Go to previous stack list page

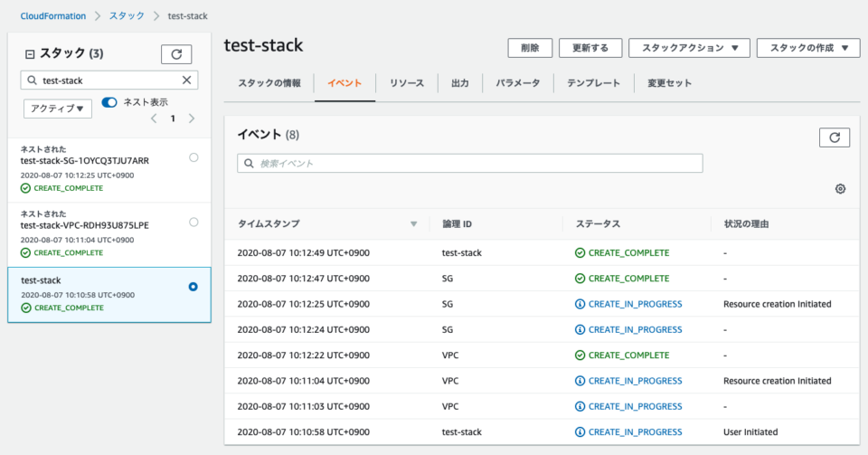pyautogui.click(x=154, y=118)
